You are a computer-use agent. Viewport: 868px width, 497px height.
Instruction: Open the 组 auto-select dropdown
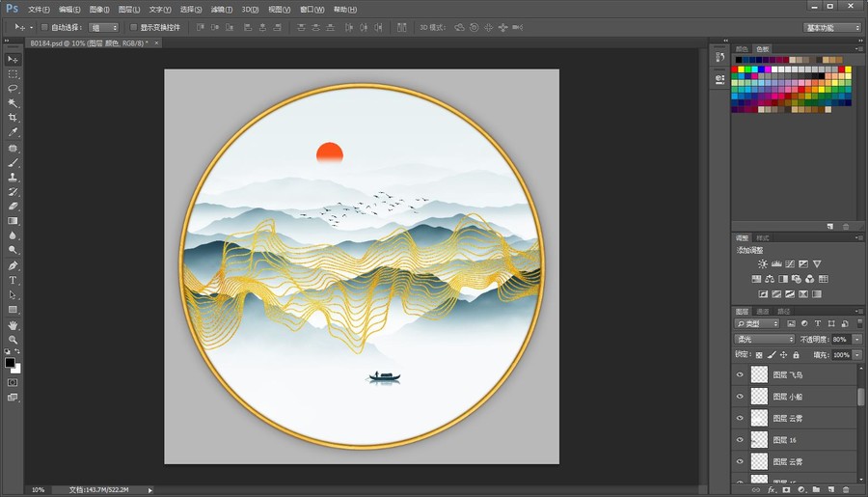click(x=103, y=27)
